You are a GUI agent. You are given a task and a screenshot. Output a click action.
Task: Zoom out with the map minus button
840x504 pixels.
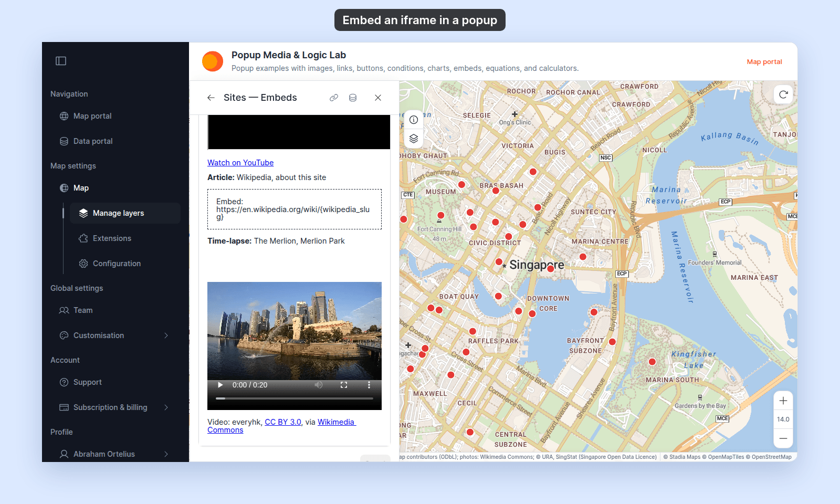pos(783,438)
